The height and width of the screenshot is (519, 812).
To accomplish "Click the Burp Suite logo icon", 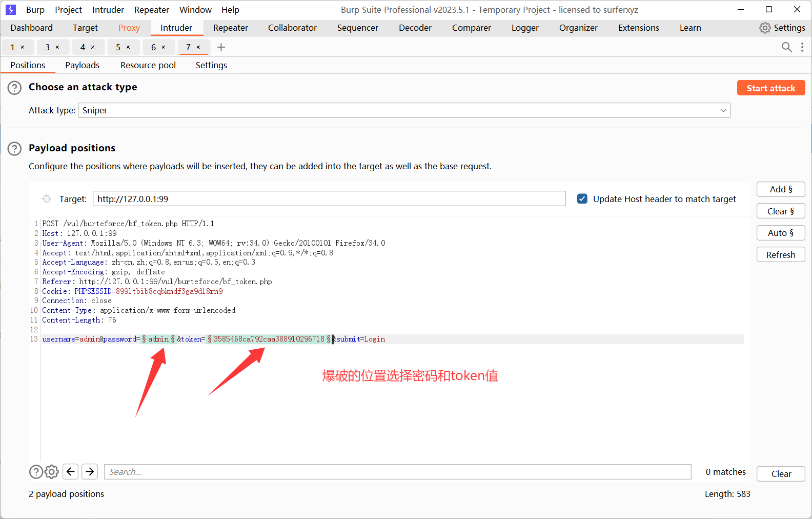I will coord(11,10).
